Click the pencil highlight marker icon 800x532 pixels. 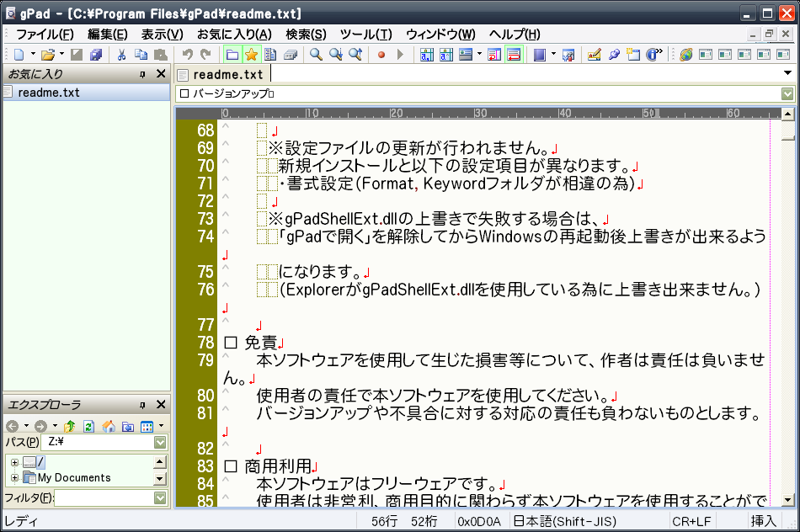coord(594,54)
